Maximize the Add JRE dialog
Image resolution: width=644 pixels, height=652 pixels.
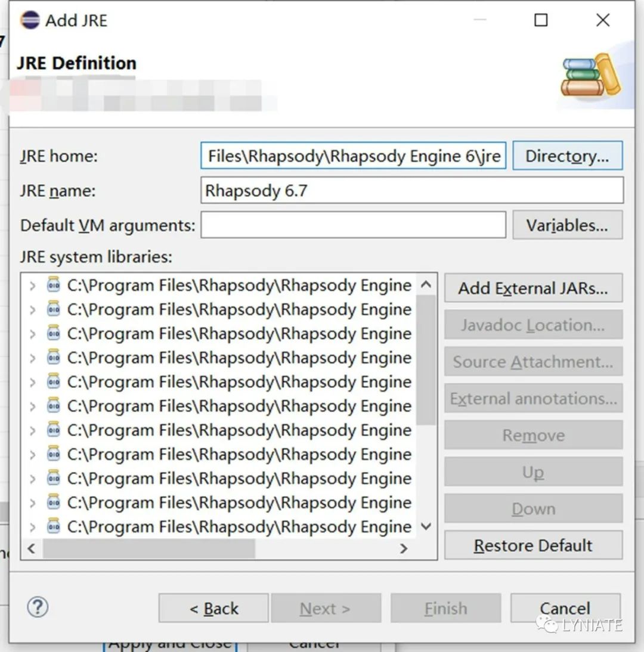(x=541, y=20)
